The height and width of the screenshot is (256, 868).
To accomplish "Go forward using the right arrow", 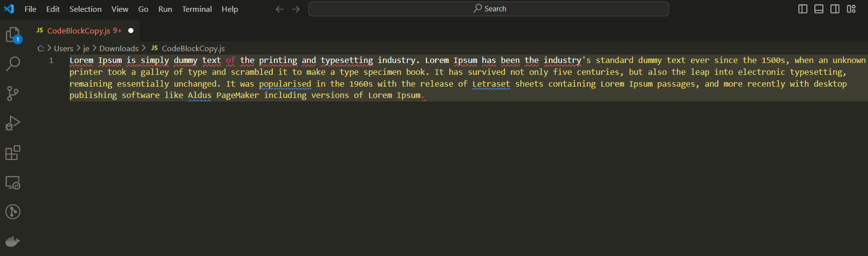I will point(296,9).
